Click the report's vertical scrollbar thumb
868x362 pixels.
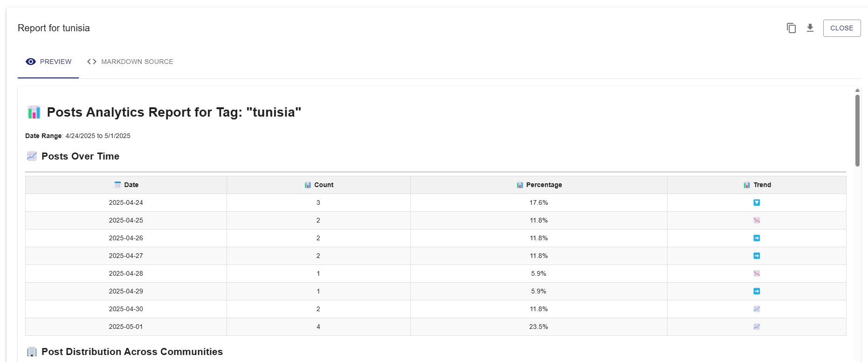[857, 131]
